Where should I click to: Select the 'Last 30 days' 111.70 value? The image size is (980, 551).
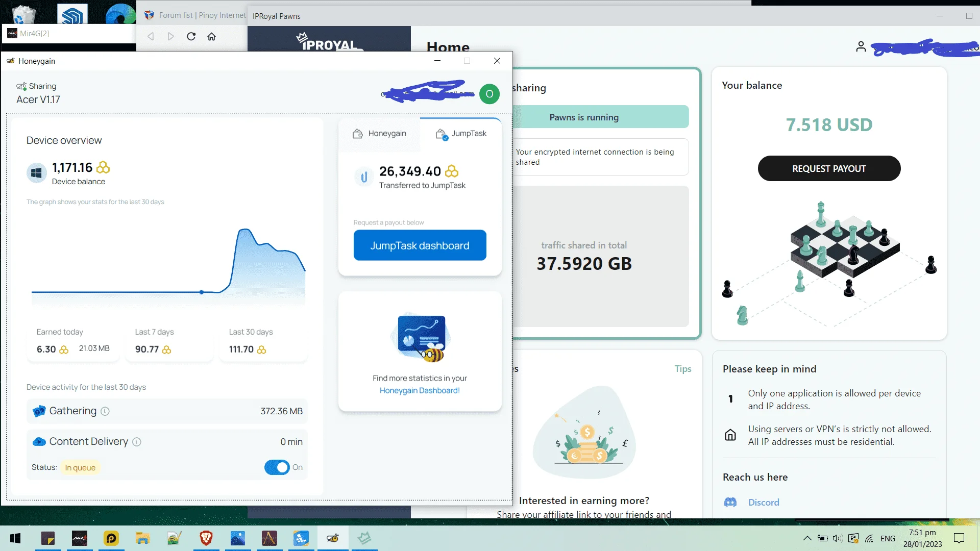tap(241, 349)
